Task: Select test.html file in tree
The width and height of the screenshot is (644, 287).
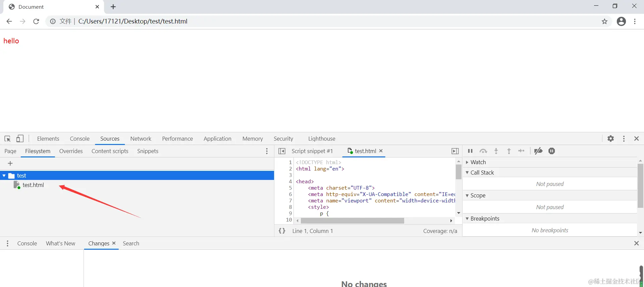Action: (33, 185)
